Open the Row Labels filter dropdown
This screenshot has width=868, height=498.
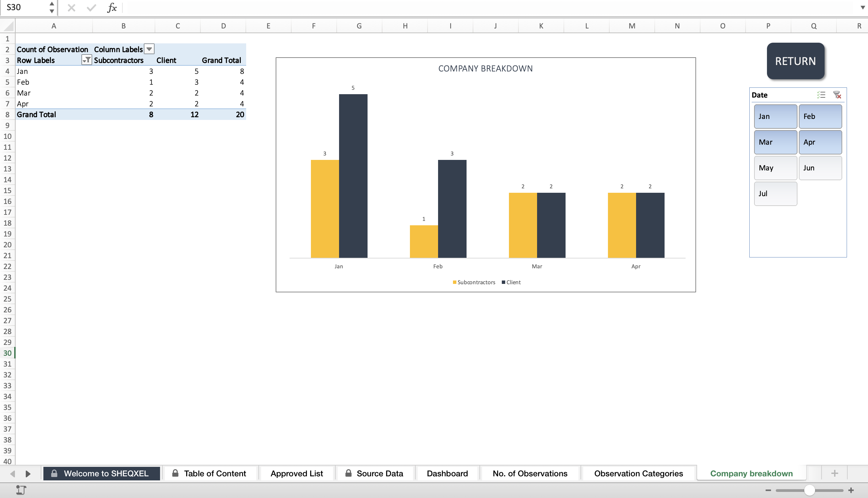(86, 60)
